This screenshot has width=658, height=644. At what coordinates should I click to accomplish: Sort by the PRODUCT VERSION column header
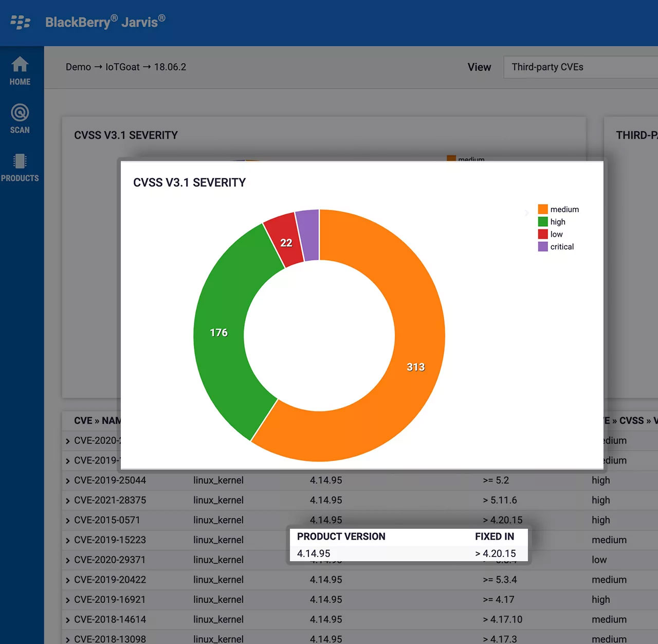341,536
